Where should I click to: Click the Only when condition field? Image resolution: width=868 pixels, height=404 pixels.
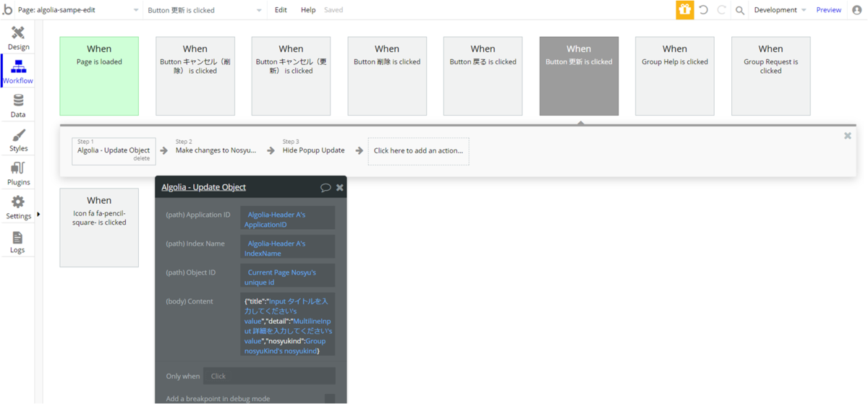[x=269, y=376]
